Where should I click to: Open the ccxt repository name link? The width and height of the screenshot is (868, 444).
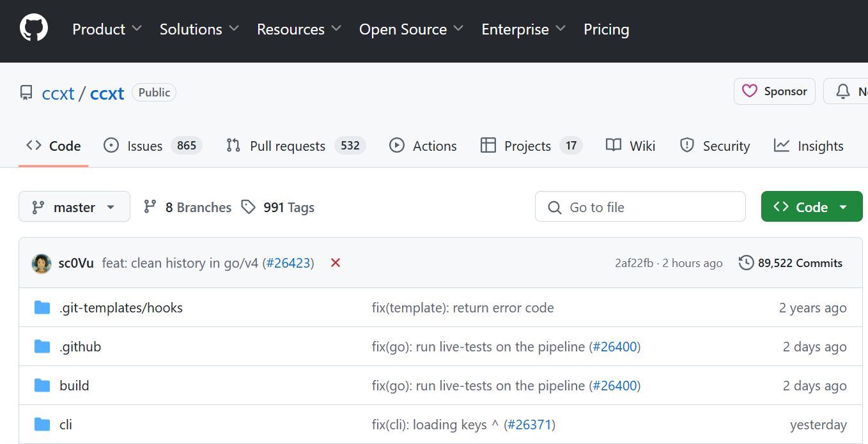pyautogui.click(x=107, y=93)
